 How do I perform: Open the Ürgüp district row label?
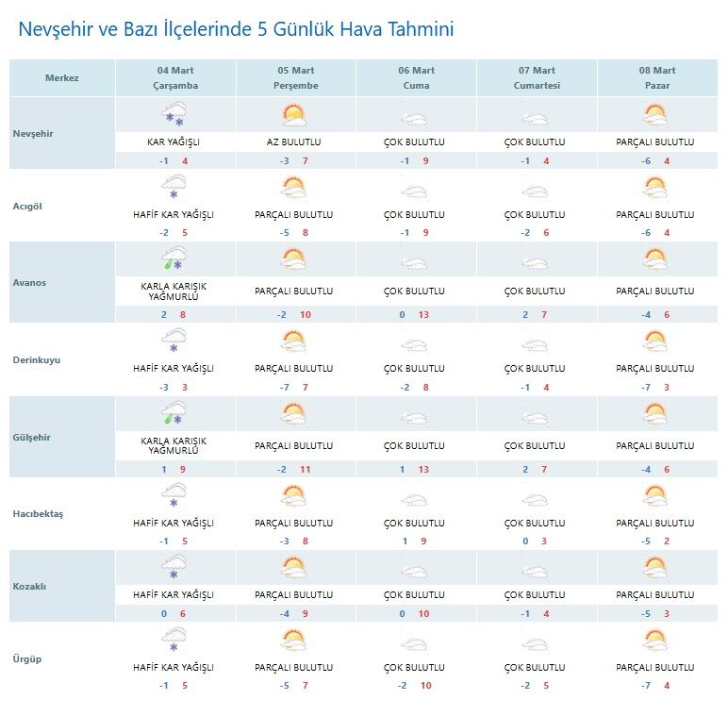pos(29,659)
